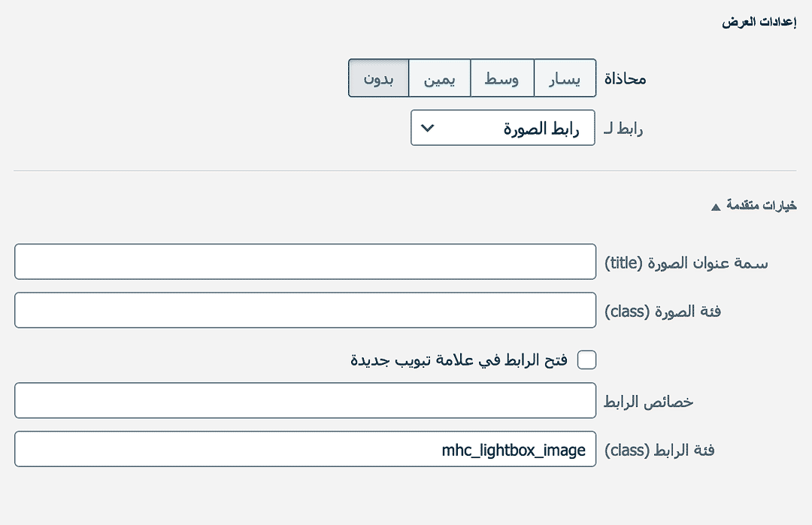Image resolution: width=812 pixels, height=525 pixels.
Task: Open the رابط لـ link-to dropdown
Action: 502,129
